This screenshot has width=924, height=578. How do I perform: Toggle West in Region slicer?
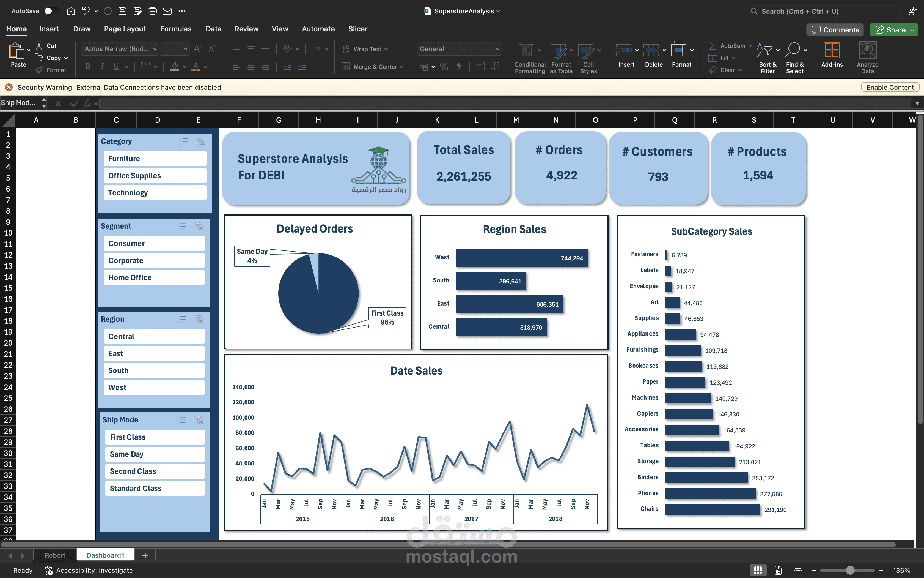tap(154, 388)
